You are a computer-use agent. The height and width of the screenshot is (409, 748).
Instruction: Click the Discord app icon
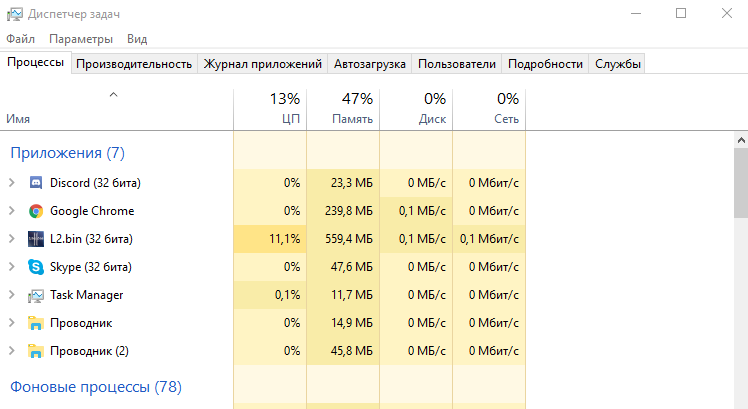tap(36, 183)
